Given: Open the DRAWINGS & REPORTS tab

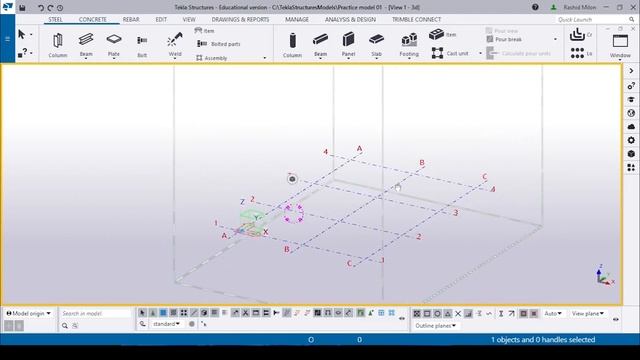Looking at the screenshot, I should (240, 20).
